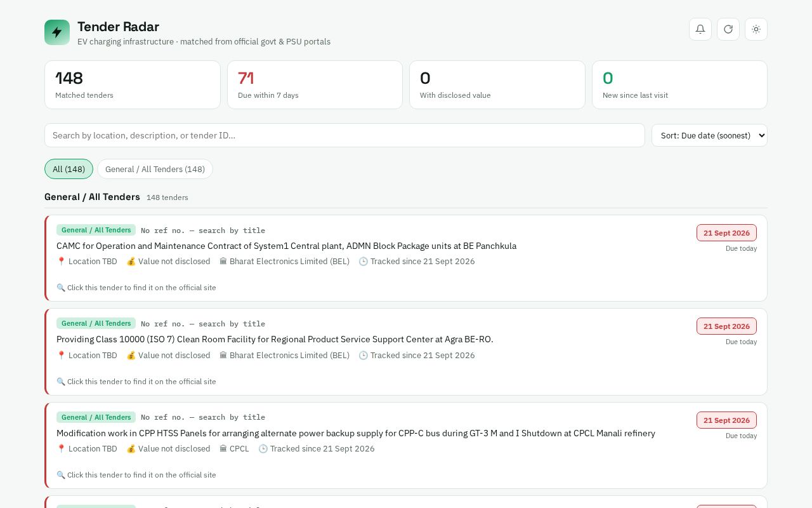Click the building icon next to CPCL
Image resolution: width=812 pixels, height=508 pixels.
click(223, 449)
